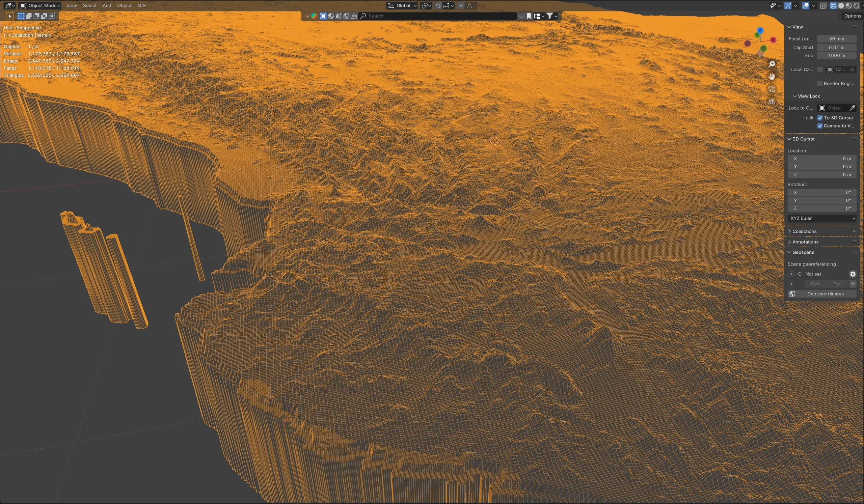Disable Camera to View checkbox
864x504 pixels.
pos(820,126)
